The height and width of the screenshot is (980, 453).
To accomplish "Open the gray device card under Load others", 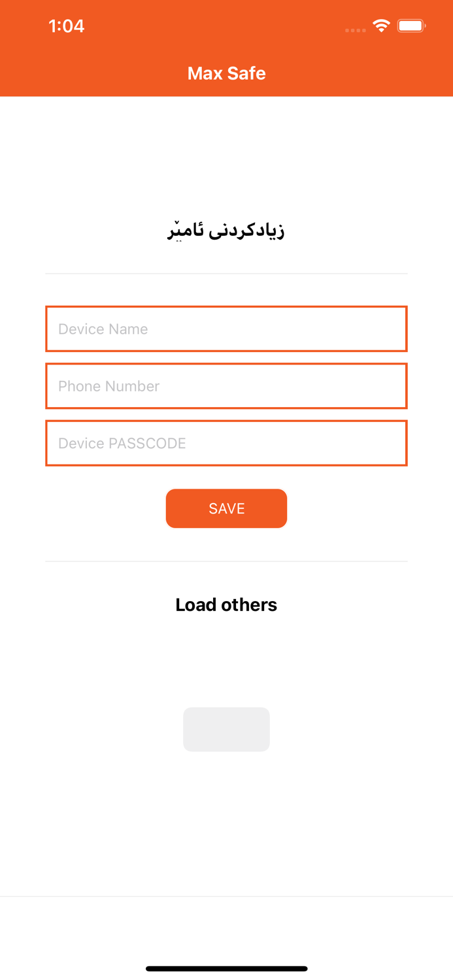I will pyautogui.click(x=226, y=729).
